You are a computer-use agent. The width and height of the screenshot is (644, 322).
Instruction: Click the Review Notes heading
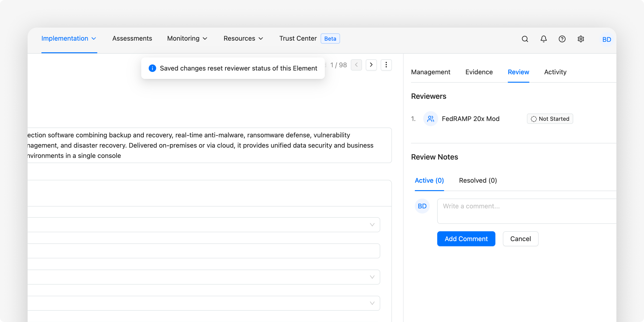click(x=435, y=157)
